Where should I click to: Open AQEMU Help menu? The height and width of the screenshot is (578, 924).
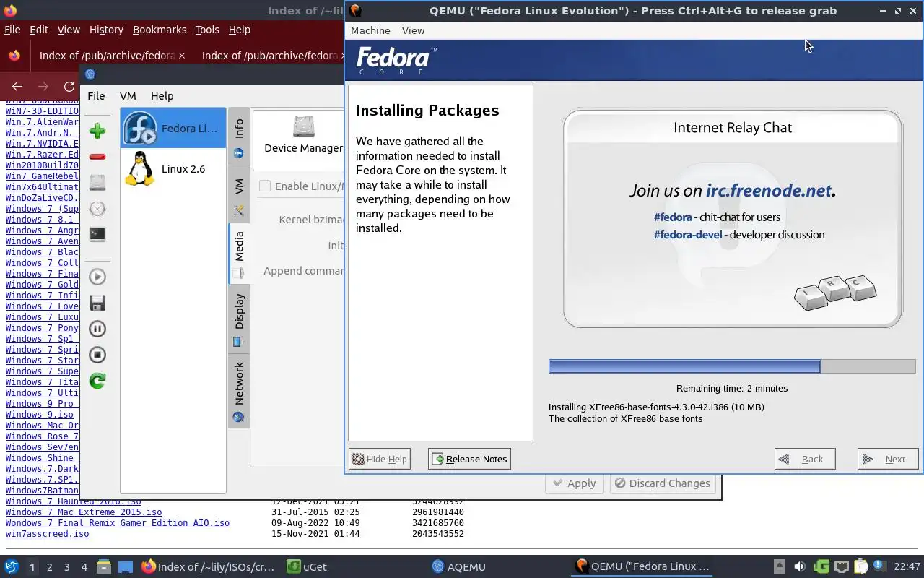tap(162, 95)
